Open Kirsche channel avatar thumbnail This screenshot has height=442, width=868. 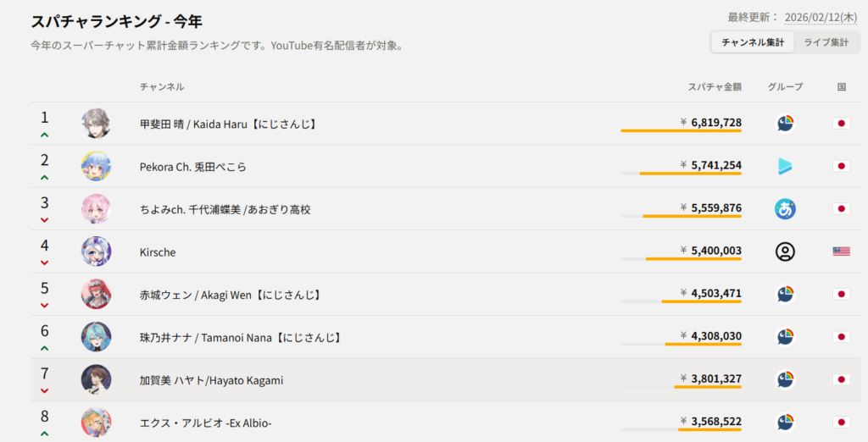pos(96,251)
